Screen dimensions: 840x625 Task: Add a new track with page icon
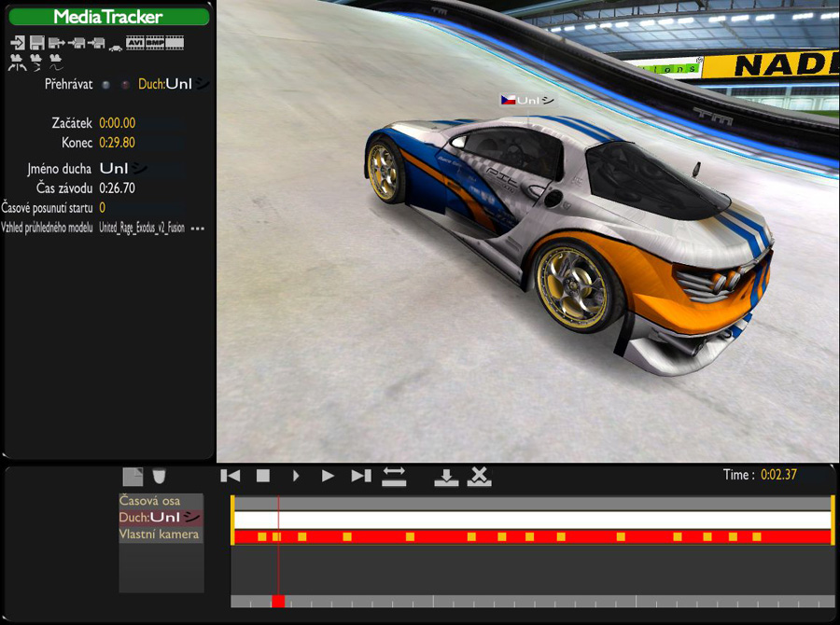tap(133, 477)
